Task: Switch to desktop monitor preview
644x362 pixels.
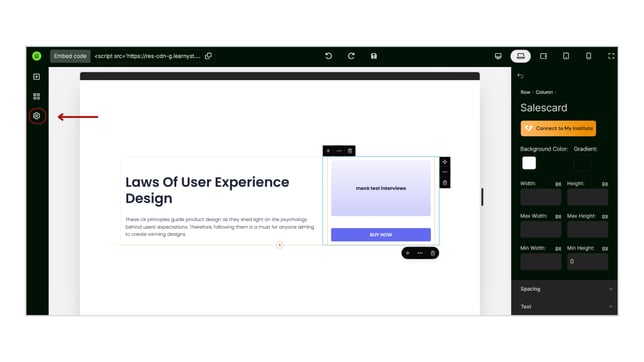Action: 498,56
